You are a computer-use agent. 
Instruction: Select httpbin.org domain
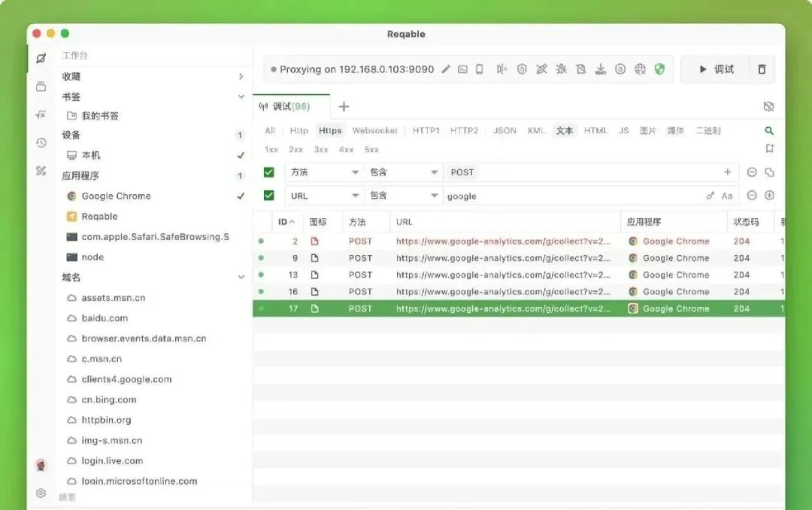tap(106, 420)
